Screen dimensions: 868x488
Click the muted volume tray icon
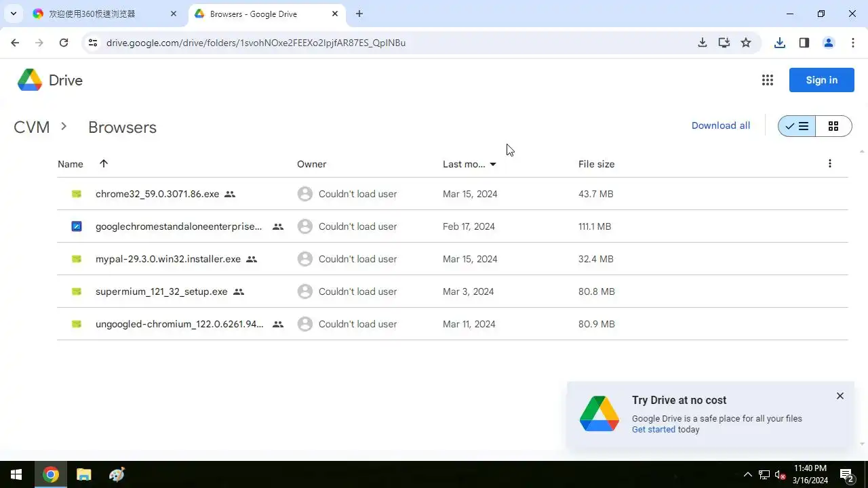click(x=781, y=474)
